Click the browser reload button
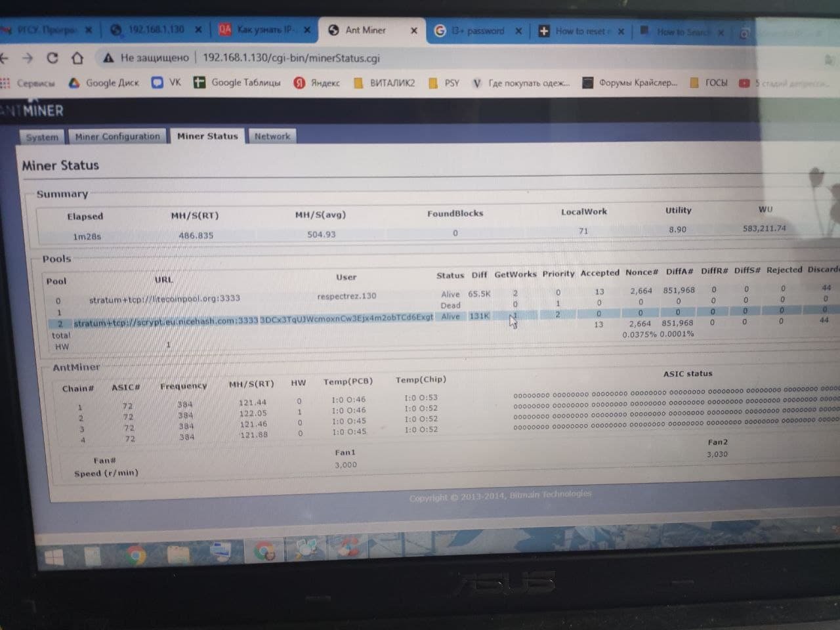840x630 pixels. [52, 58]
